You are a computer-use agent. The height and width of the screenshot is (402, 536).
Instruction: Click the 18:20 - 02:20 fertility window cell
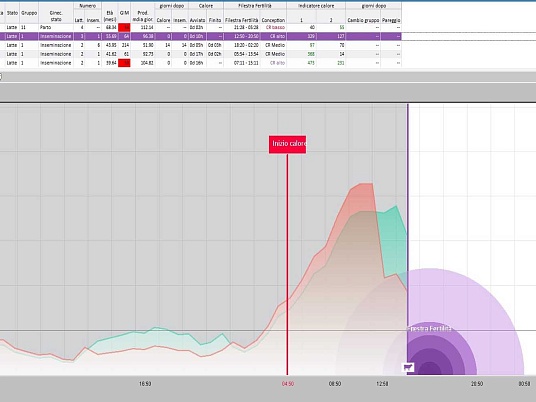pos(246,45)
